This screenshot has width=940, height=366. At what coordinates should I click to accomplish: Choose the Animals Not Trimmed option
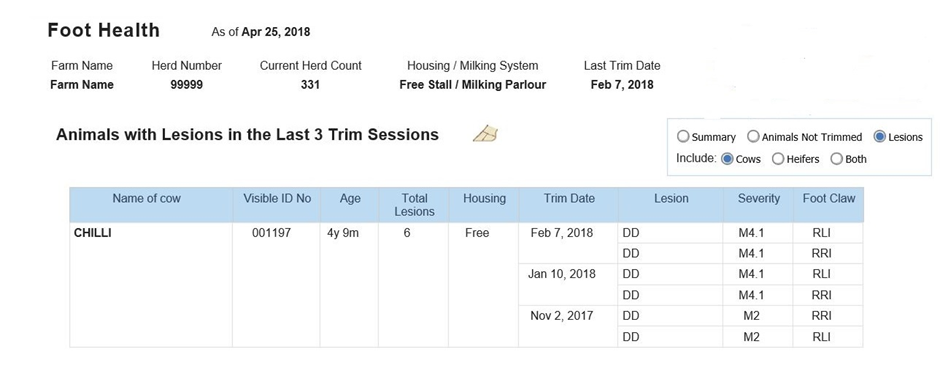[753, 137]
